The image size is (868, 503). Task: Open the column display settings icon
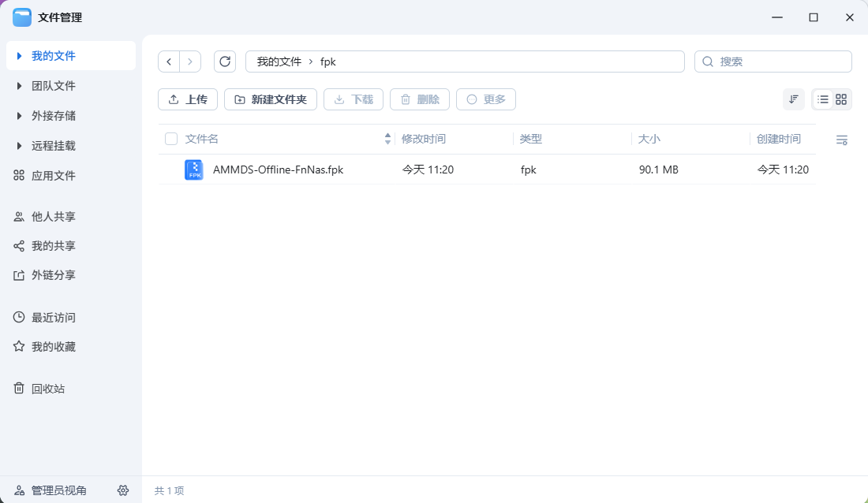pyautogui.click(x=841, y=140)
